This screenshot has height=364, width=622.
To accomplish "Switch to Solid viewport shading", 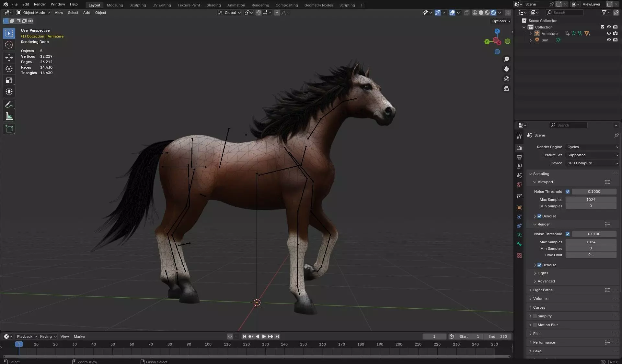I will (481, 13).
